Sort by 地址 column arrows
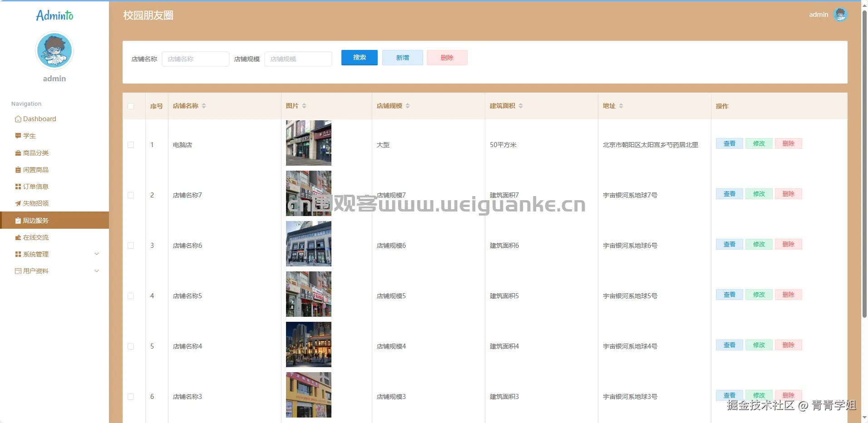This screenshot has height=423, width=868. coord(621,106)
